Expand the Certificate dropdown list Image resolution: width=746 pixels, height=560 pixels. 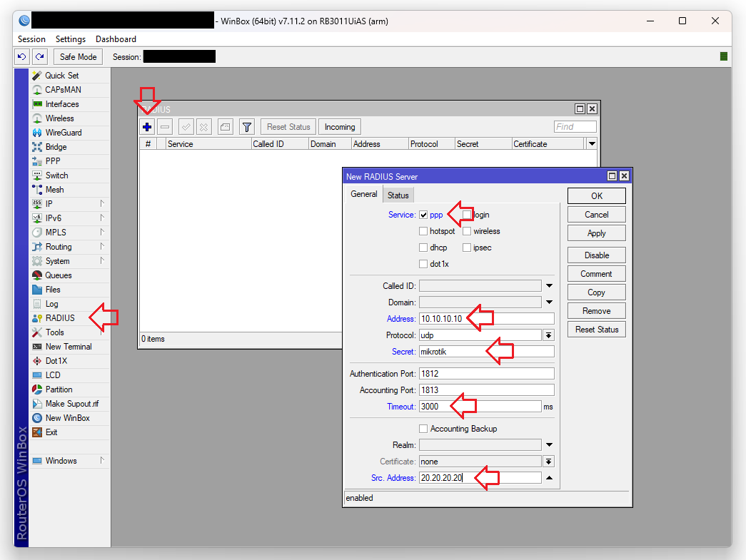coord(548,462)
